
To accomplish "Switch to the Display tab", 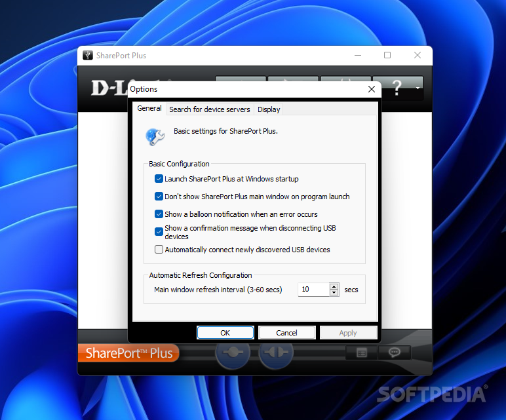I will coord(269,109).
